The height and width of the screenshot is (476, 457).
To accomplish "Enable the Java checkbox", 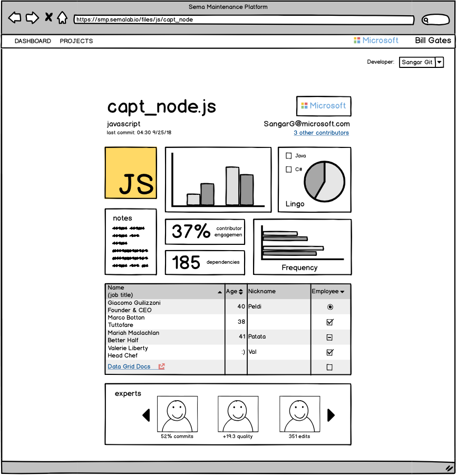I will [x=289, y=156].
